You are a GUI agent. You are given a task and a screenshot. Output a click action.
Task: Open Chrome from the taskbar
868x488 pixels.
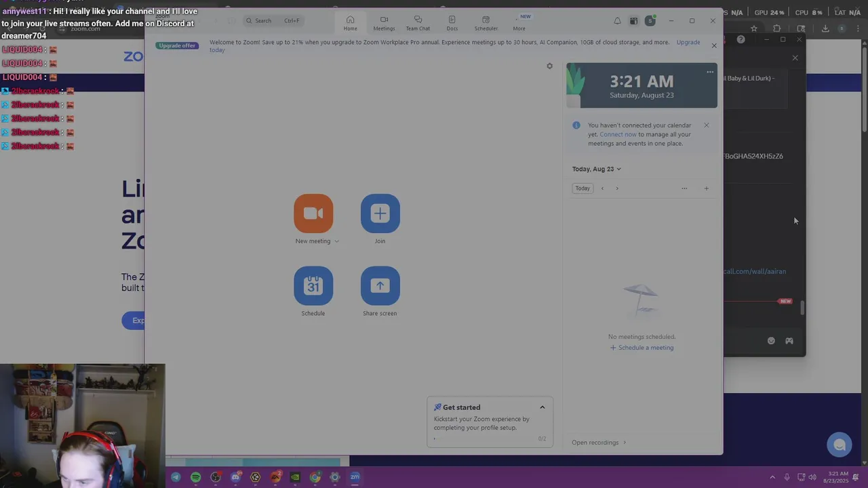[315, 477]
